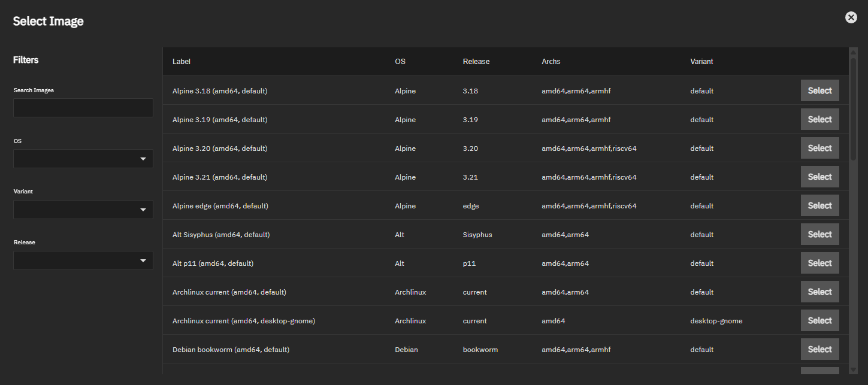Expand the Variant filter dropdown
The width and height of the screenshot is (868, 385).
click(83, 210)
